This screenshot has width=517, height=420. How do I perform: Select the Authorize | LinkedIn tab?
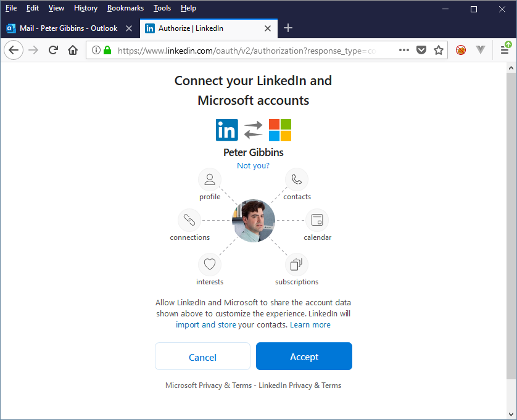click(x=209, y=28)
